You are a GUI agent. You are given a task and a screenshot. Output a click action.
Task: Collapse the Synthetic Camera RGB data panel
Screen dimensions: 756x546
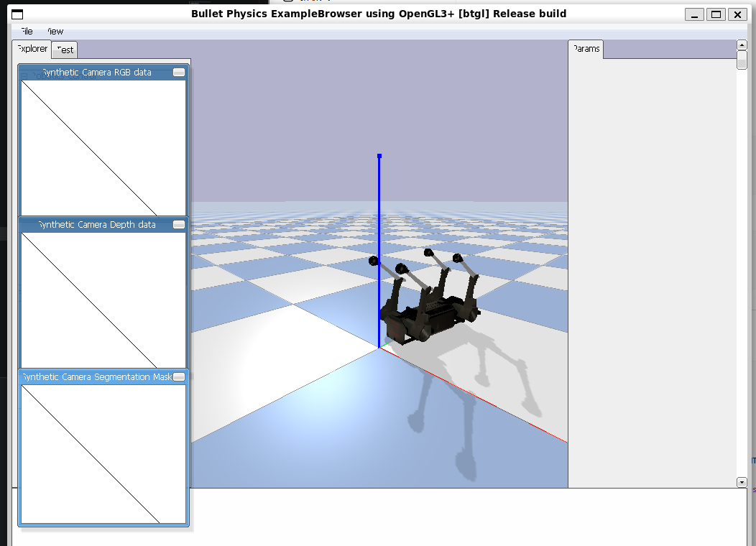click(x=179, y=73)
